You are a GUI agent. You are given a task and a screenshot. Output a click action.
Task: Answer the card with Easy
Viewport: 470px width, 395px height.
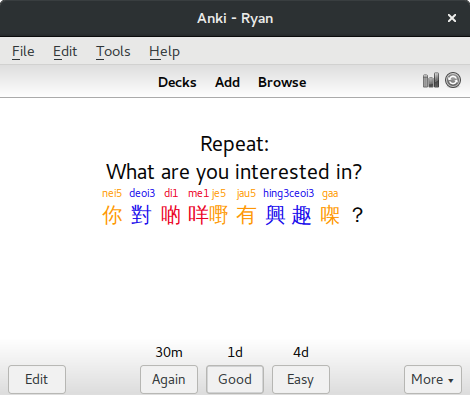click(x=301, y=379)
